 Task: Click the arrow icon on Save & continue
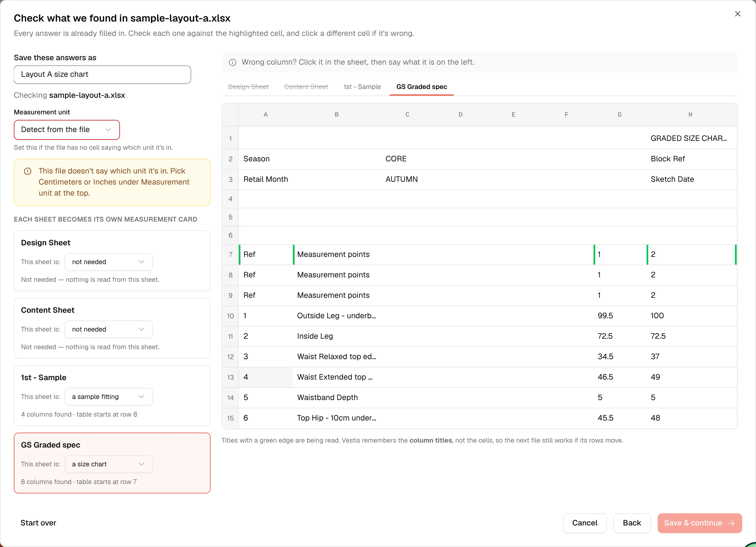(x=731, y=523)
